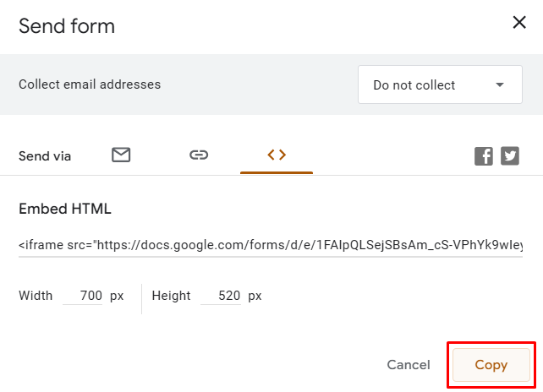This screenshot has height=392, width=543.
Task: Click the 'Embed HTML' heading
Action: [65, 209]
